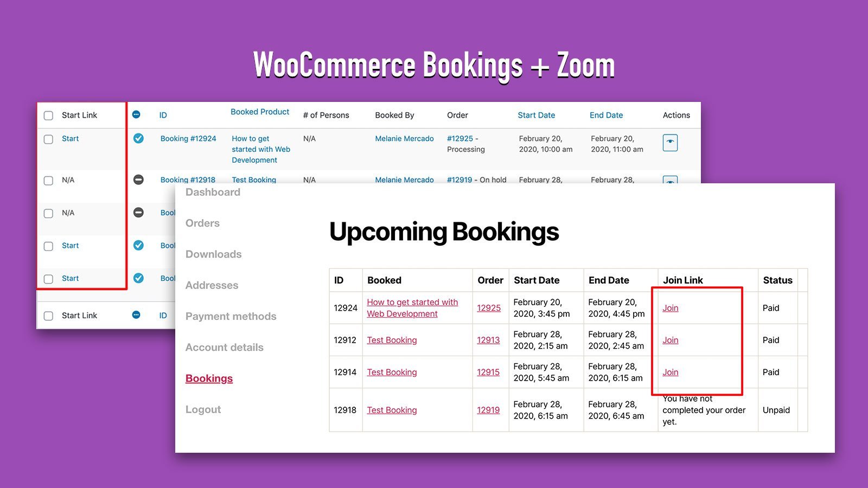Click Paid status for booking 12912
Viewport: 868px width, 488px height.
click(771, 340)
